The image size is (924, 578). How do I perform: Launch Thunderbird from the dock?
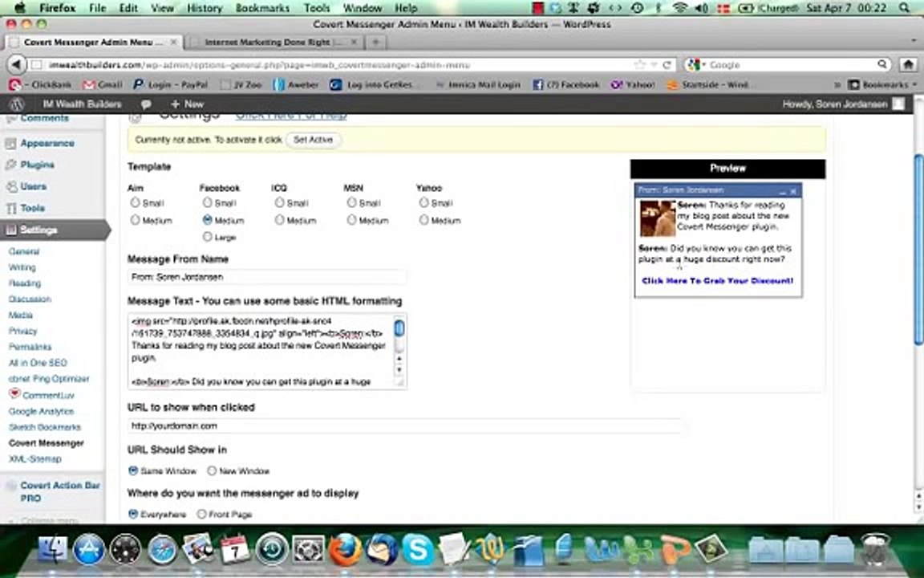coord(382,548)
